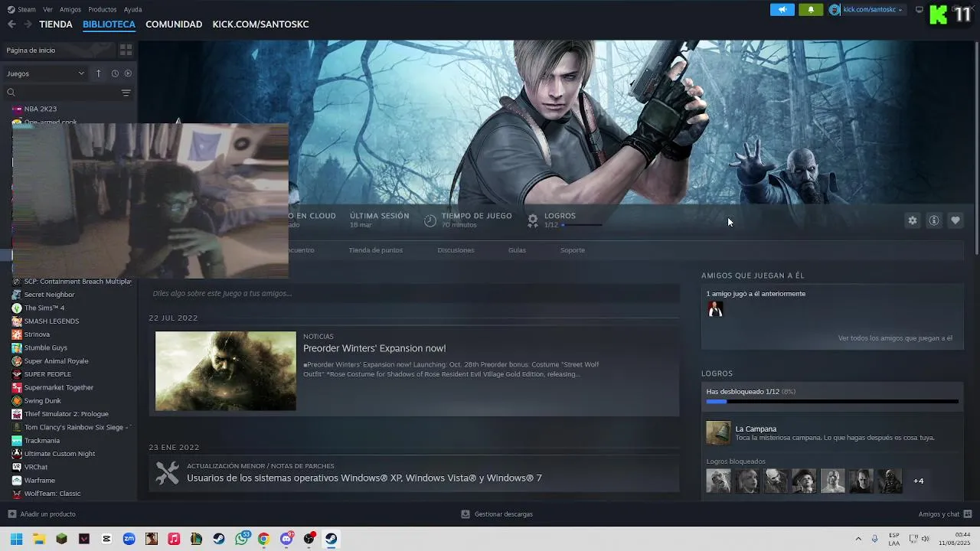
Task: Click the Tiempo de juego clock icon
Action: [430, 220]
